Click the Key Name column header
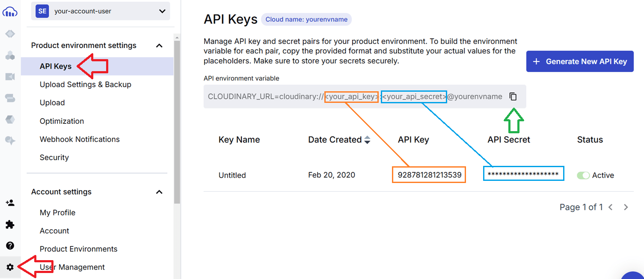The image size is (644, 279). tap(239, 140)
